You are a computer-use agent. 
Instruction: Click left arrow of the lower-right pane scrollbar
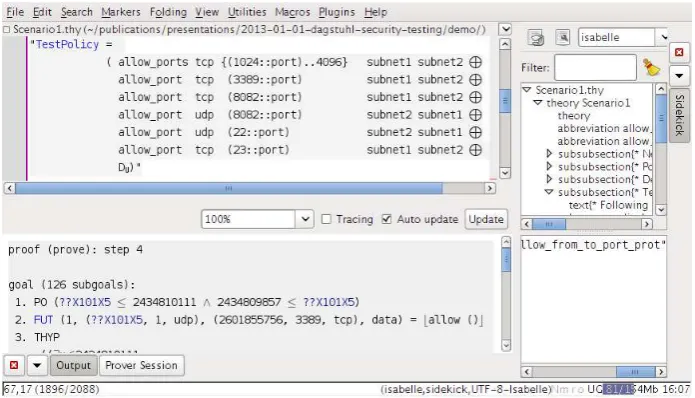[x=527, y=371]
